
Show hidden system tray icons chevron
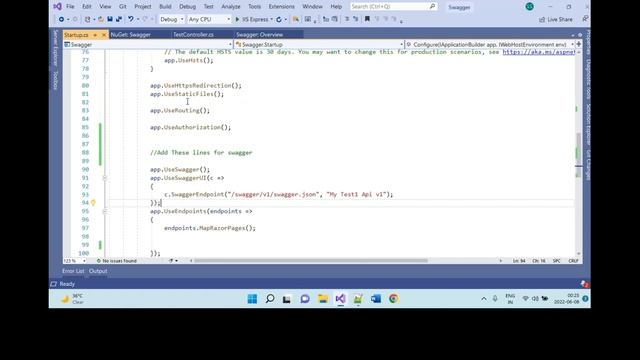point(484,299)
